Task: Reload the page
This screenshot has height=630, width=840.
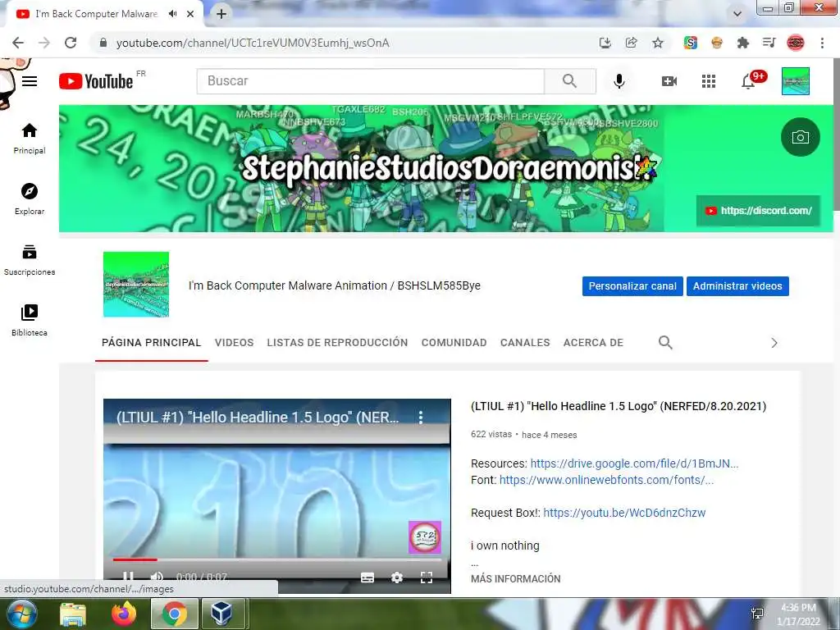Action: coord(71,43)
